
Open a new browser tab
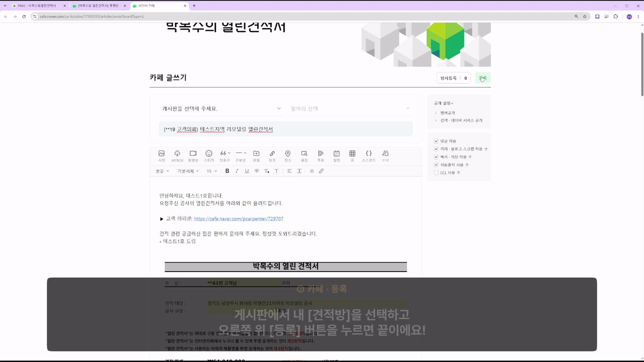pyautogui.click(x=194, y=6)
